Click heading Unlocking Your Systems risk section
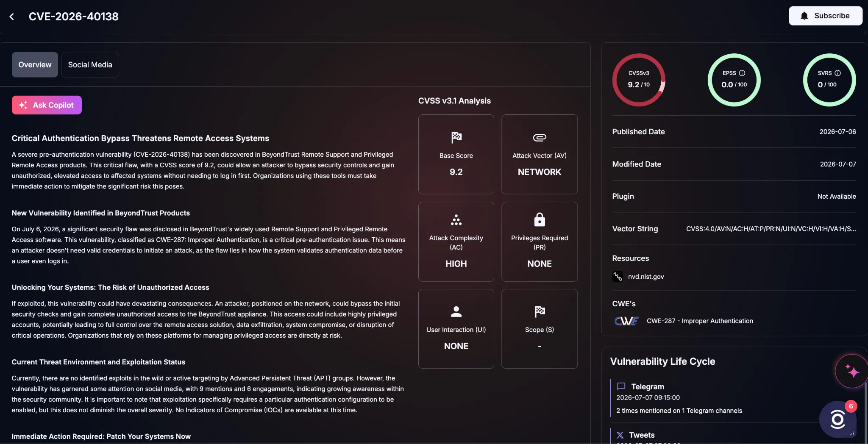The width and height of the screenshot is (868, 444). (110, 287)
